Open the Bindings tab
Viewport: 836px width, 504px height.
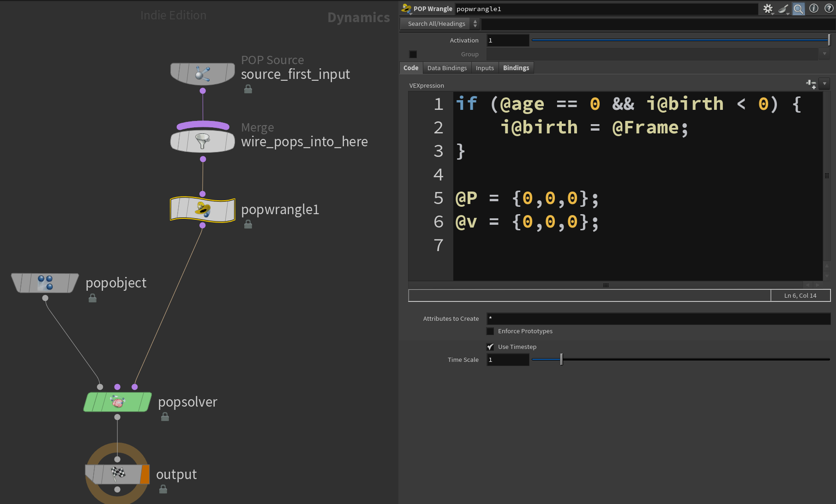pyautogui.click(x=516, y=68)
